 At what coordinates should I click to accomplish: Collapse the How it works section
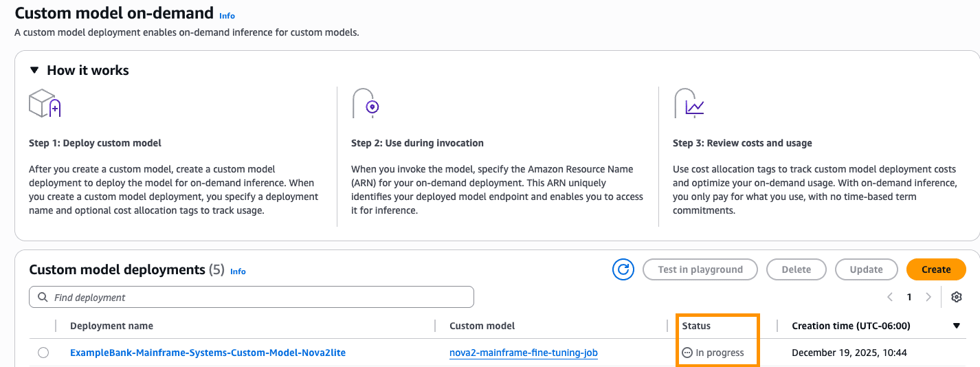point(34,70)
